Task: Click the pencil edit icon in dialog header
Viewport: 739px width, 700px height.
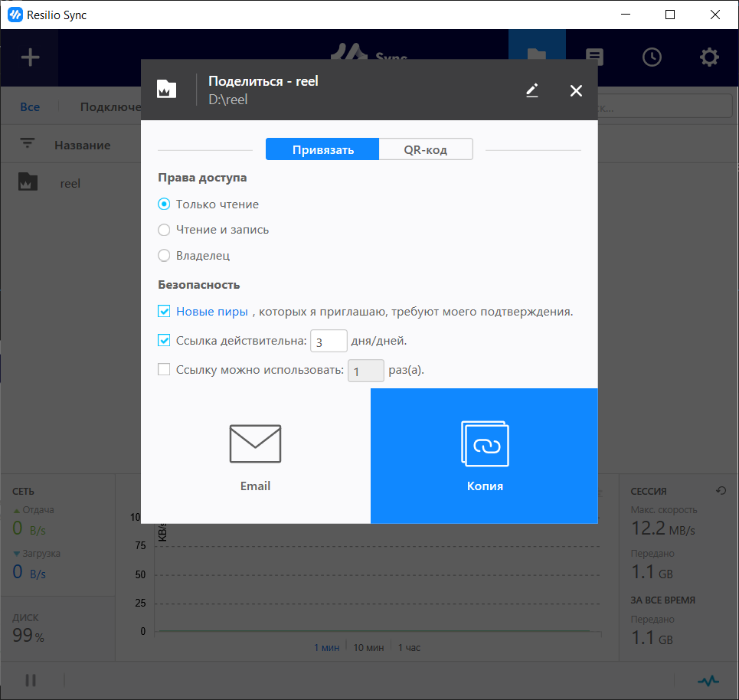Action: pyautogui.click(x=532, y=90)
